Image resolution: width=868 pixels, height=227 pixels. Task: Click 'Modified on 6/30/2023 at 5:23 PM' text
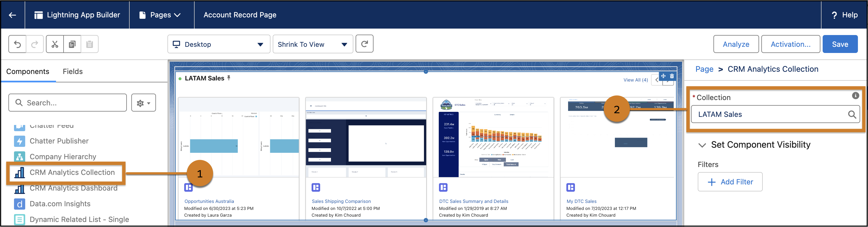coord(219,209)
